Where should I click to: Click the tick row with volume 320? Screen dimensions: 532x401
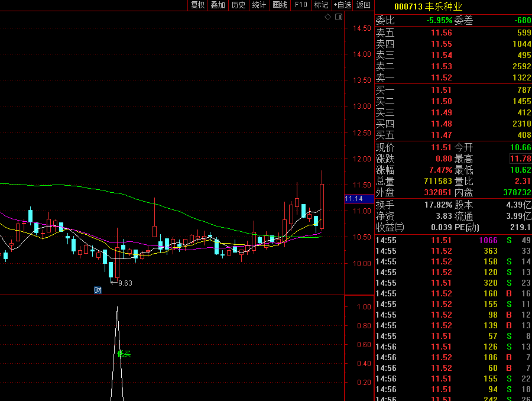coord(453,283)
